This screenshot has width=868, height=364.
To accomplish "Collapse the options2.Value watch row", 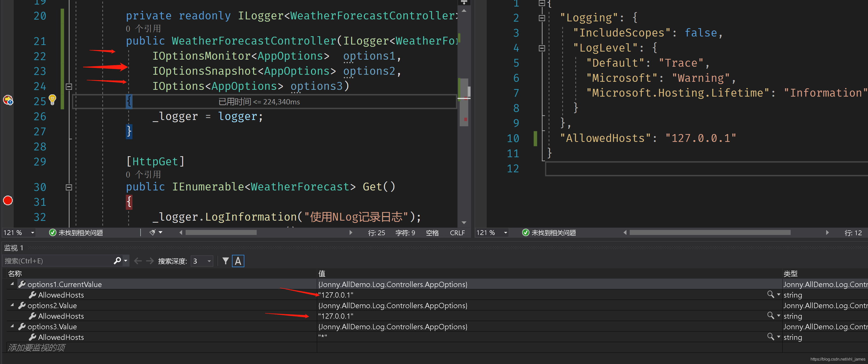I will 12,305.
